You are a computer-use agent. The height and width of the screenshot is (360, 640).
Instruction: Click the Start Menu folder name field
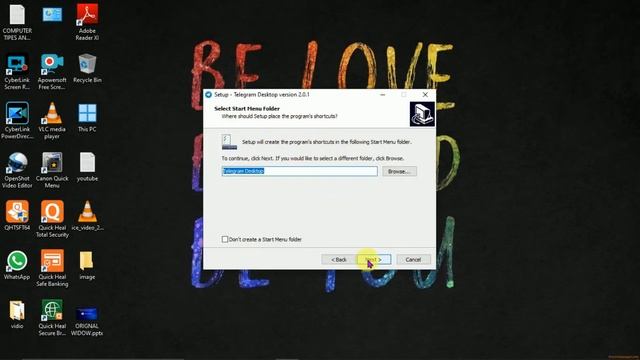click(300, 171)
